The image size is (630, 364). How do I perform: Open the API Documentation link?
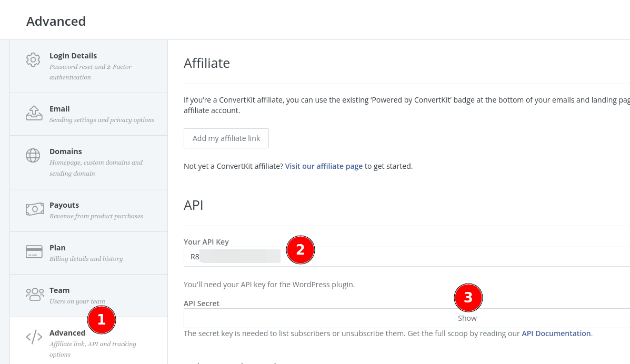pos(556,333)
